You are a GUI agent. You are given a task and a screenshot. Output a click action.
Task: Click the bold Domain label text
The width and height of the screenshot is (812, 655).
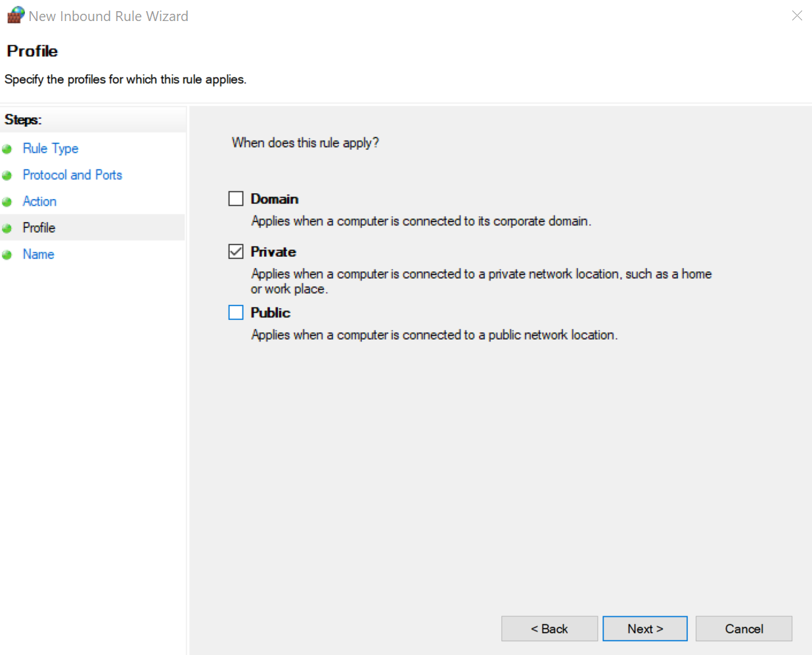(274, 199)
